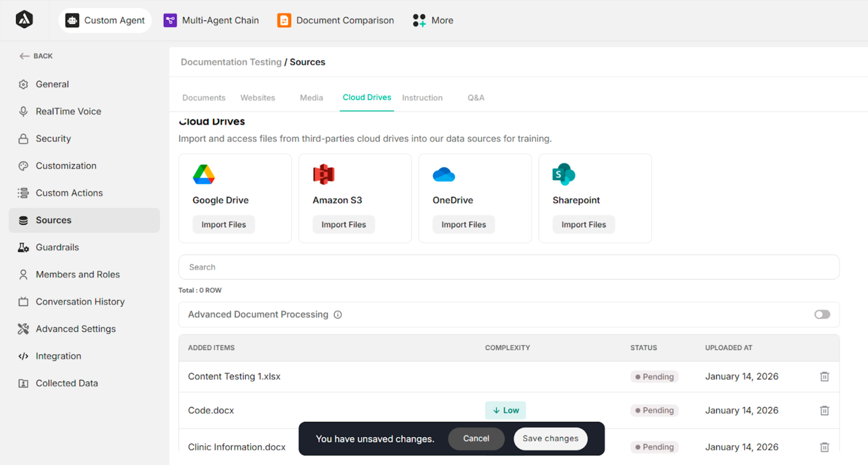Open General settings in sidebar
Viewport: 868px width, 465px height.
click(x=84, y=84)
